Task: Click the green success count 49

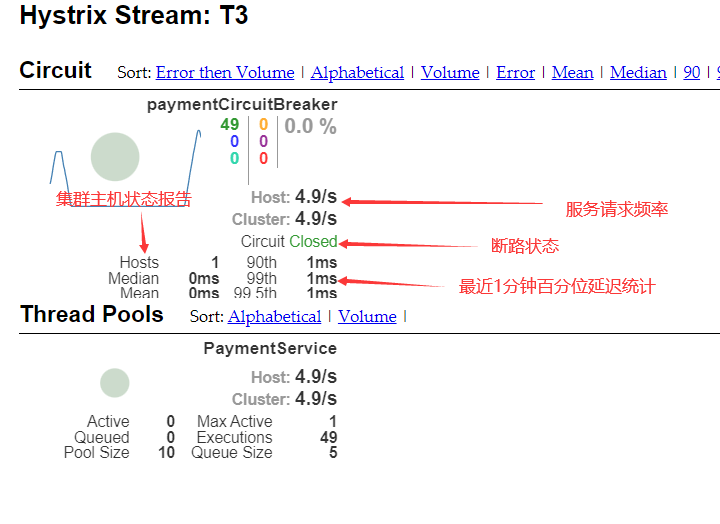Action: [230, 124]
